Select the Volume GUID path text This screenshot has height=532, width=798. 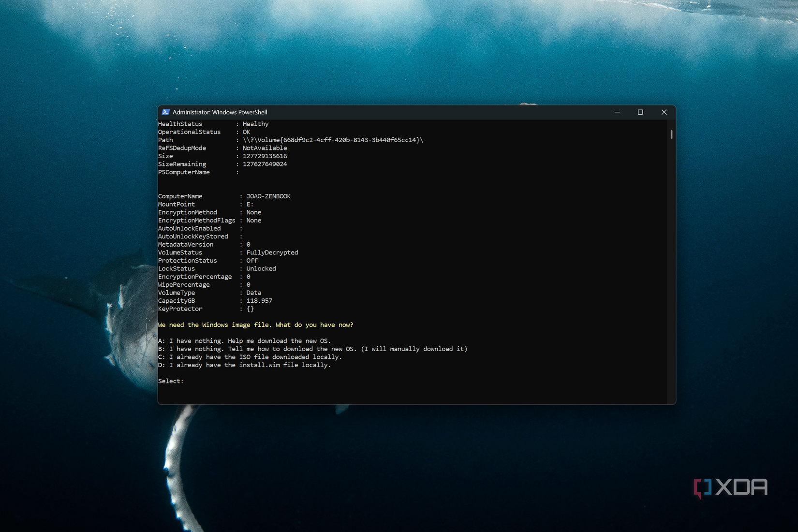334,140
